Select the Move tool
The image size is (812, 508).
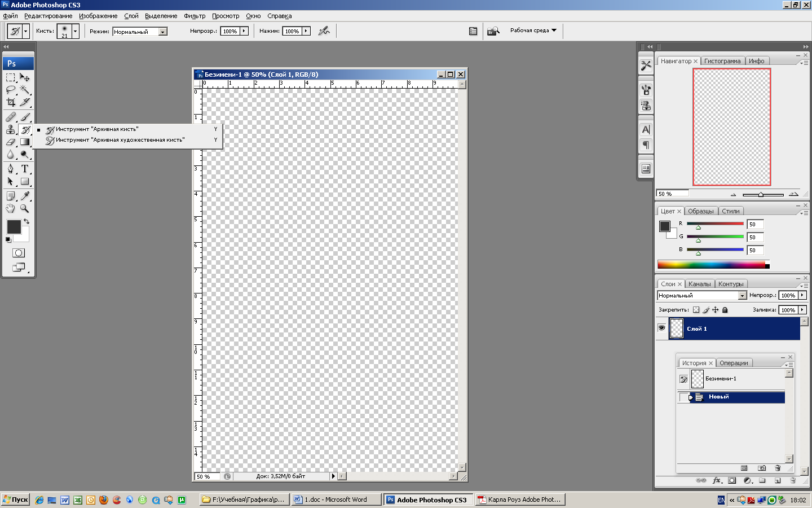(25, 77)
